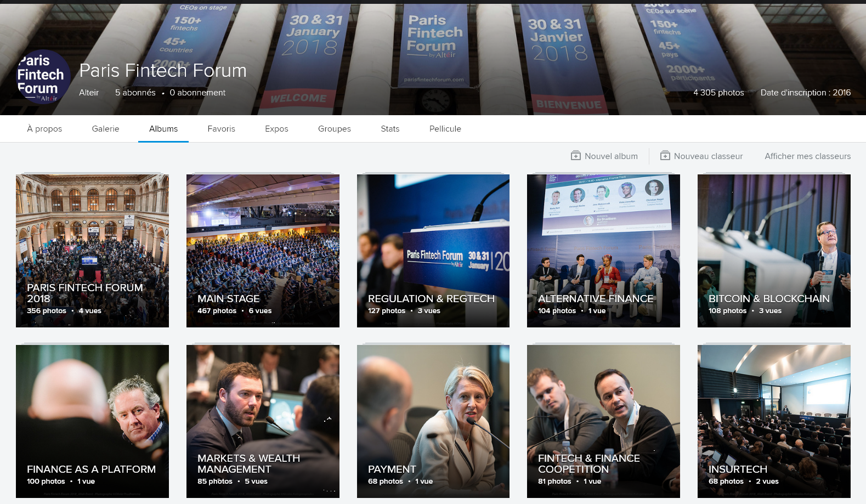Image resolution: width=866 pixels, height=504 pixels.
Task: Open the PAYMENT album
Action: point(433,421)
